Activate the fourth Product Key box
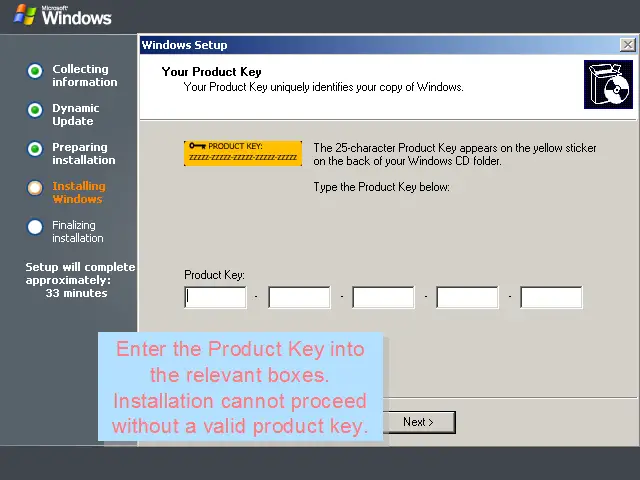This screenshot has height=480, width=640. click(x=468, y=297)
